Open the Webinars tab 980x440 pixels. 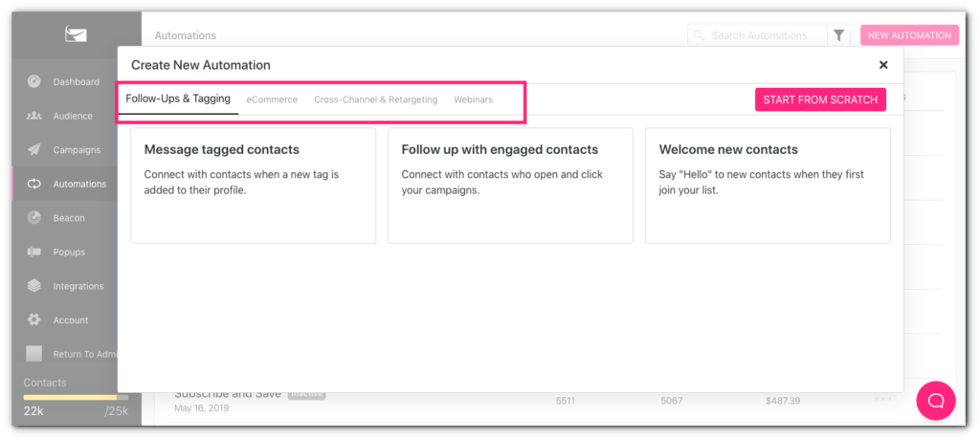pyautogui.click(x=473, y=99)
